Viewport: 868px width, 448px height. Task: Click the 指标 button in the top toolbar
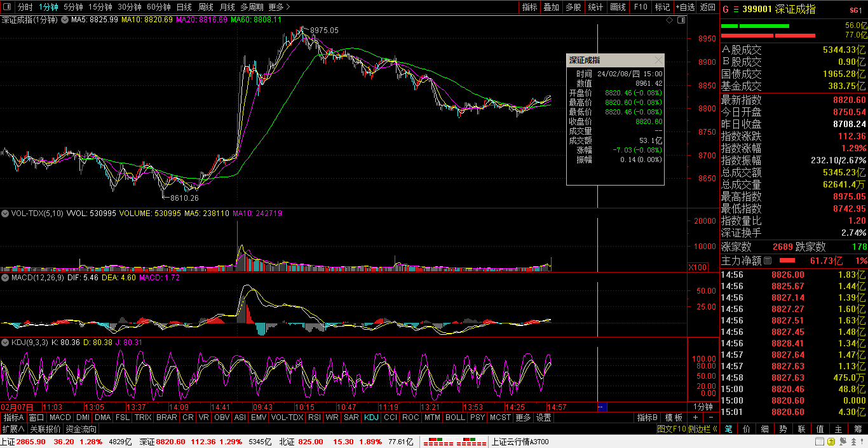click(x=529, y=7)
